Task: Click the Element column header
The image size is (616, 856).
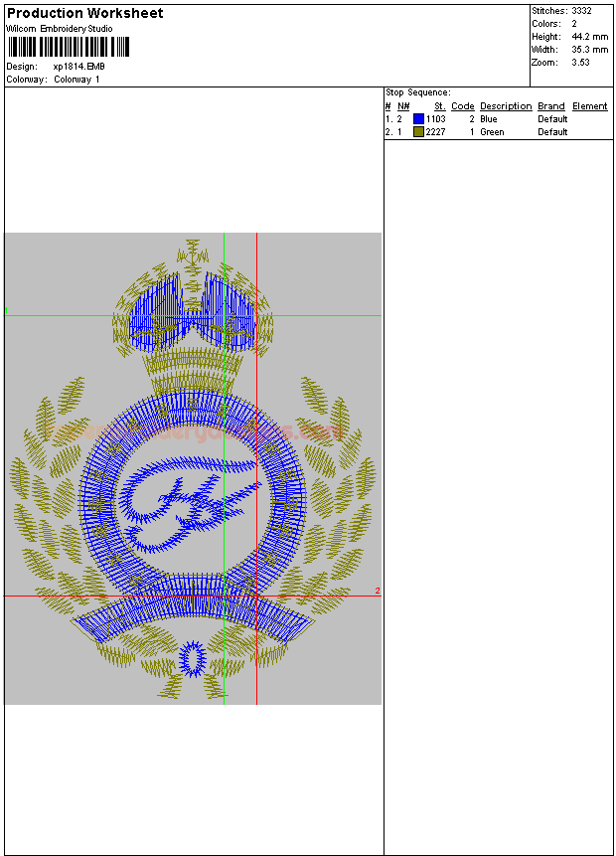Action: pyautogui.click(x=590, y=106)
